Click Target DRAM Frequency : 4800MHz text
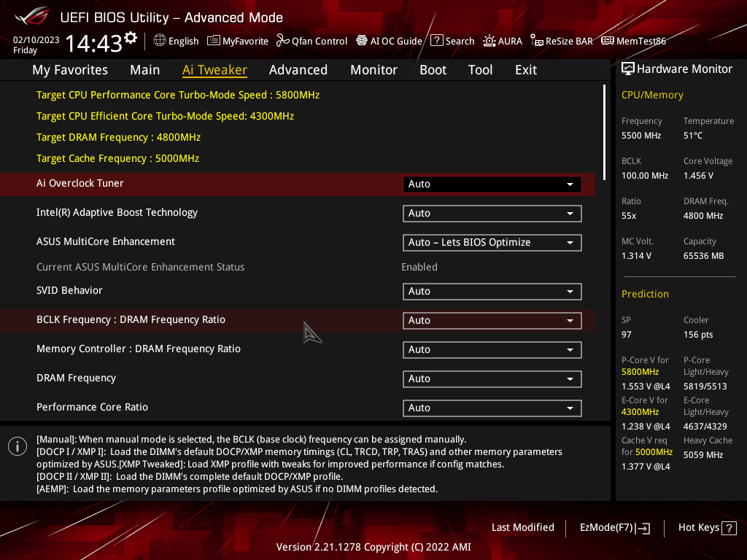 click(x=119, y=138)
